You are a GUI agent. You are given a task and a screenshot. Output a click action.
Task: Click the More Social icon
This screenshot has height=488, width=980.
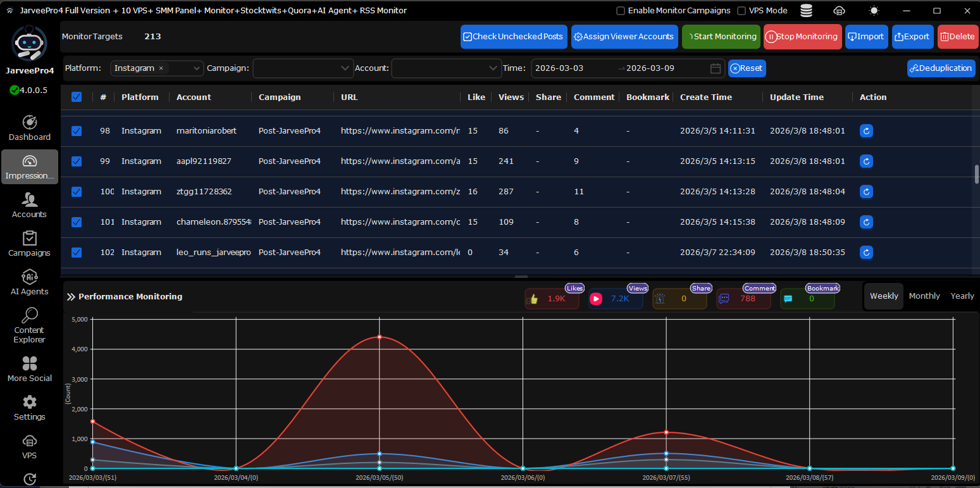29,363
